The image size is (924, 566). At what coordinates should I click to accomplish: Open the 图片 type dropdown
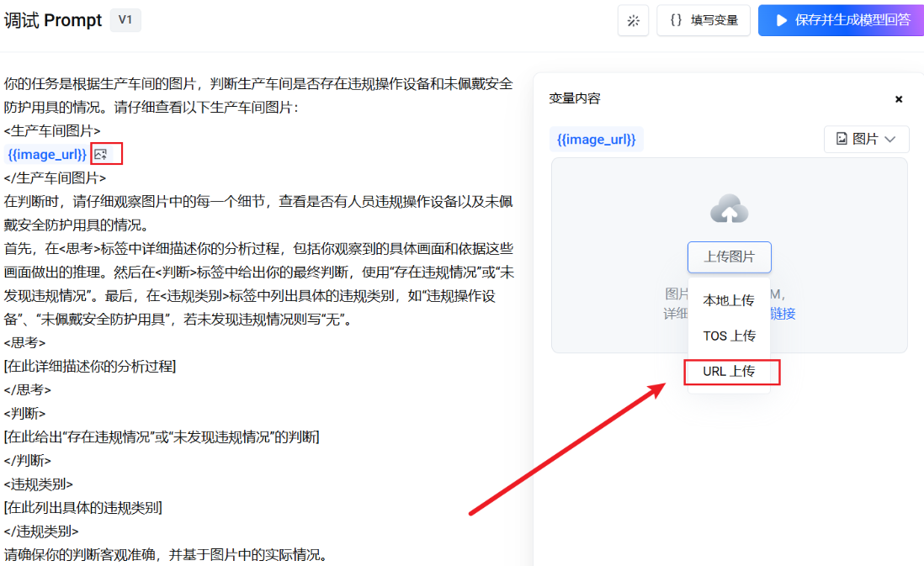pyautogui.click(x=866, y=139)
